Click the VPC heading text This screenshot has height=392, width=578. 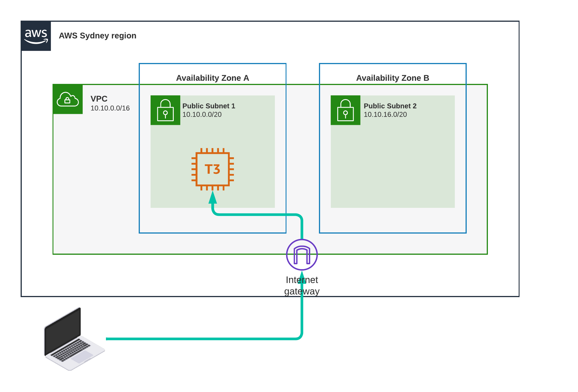tap(99, 99)
